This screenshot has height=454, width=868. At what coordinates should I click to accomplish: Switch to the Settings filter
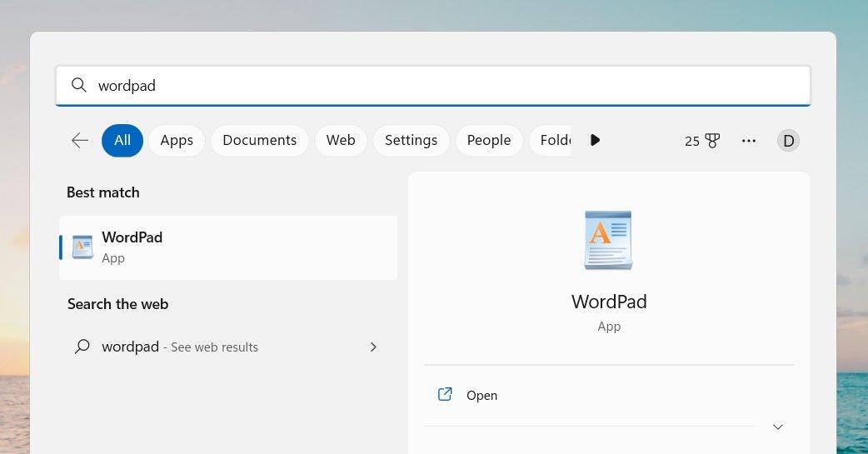[411, 140]
